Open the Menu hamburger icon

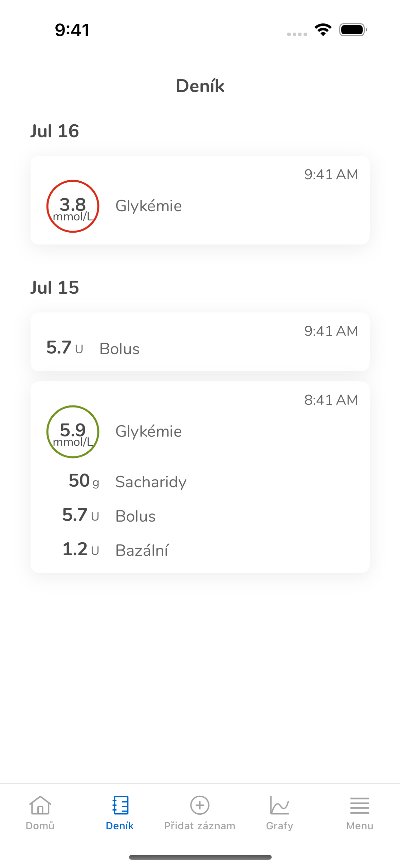click(x=360, y=806)
